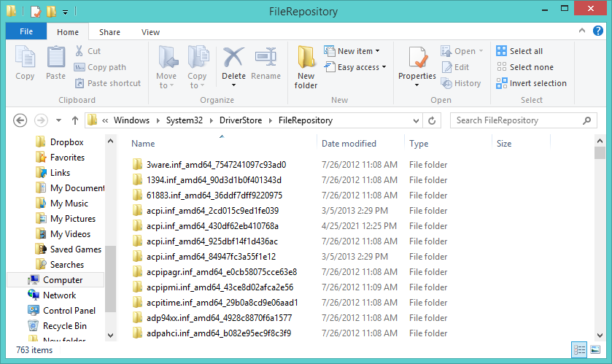This screenshot has height=364, width=612.
Task: Open the Move to menu
Action: (x=166, y=67)
